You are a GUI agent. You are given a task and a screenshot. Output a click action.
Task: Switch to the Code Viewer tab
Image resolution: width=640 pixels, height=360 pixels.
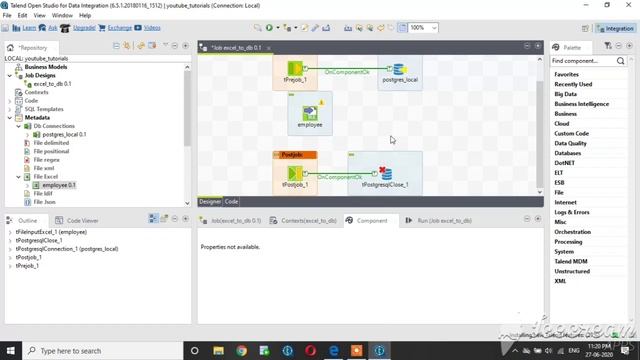point(77,220)
